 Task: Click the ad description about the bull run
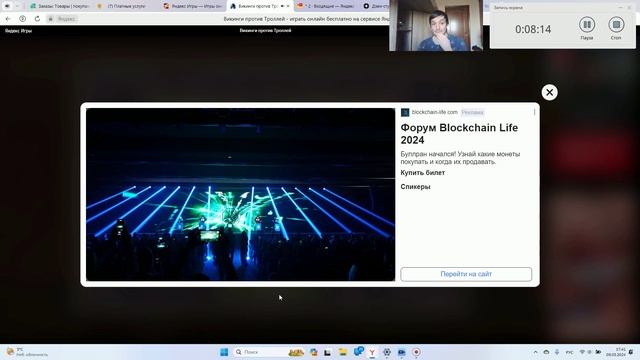460,158
